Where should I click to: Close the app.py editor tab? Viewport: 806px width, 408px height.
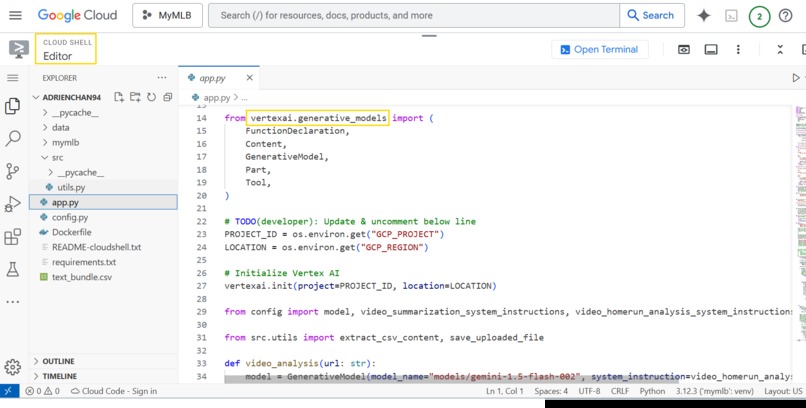(249, 78)
